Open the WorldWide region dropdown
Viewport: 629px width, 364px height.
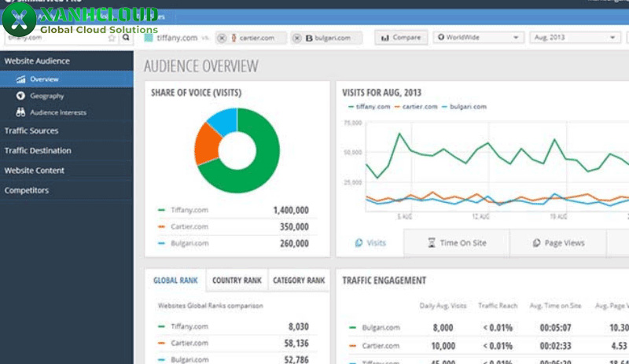479,38
